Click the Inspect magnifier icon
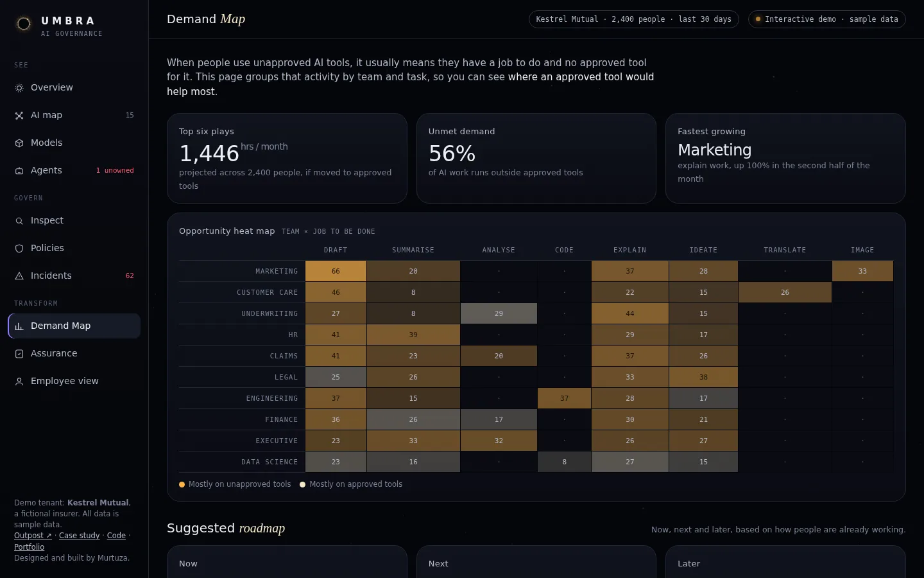Viewport: 924px width, 578px height. (x=19, y=221)
